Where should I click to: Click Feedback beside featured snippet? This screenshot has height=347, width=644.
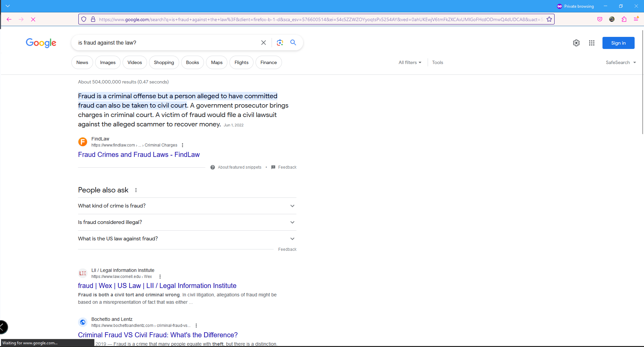[x=287, y=167]
